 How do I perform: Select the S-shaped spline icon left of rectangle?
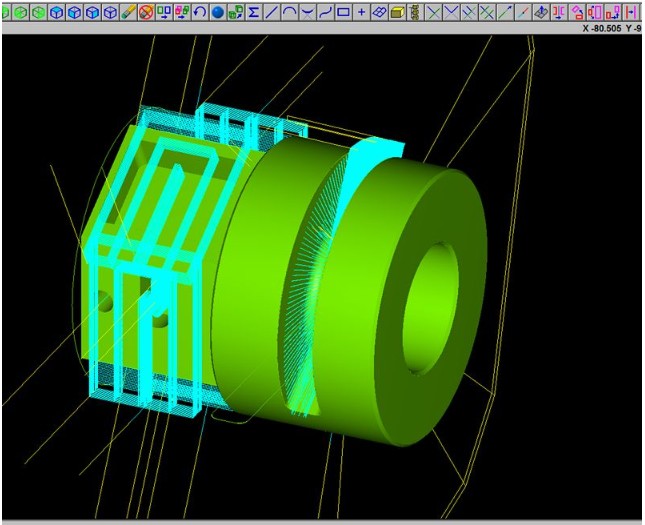pyautogui.click(x=325, y=12)
